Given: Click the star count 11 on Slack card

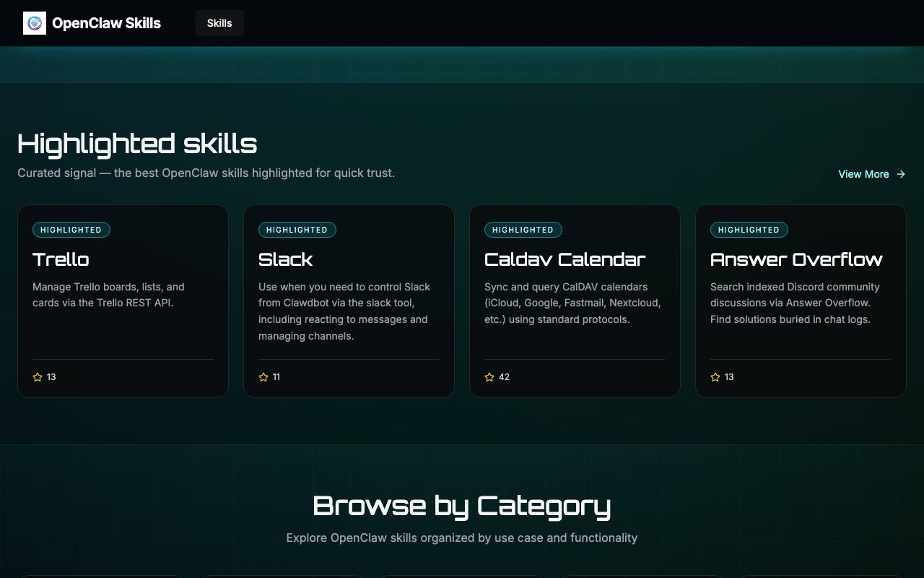Looking at the screenshot, I should (276, 377).
